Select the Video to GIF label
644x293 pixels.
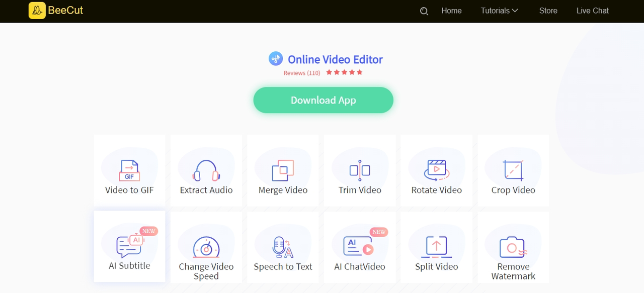tap(129, 190)
